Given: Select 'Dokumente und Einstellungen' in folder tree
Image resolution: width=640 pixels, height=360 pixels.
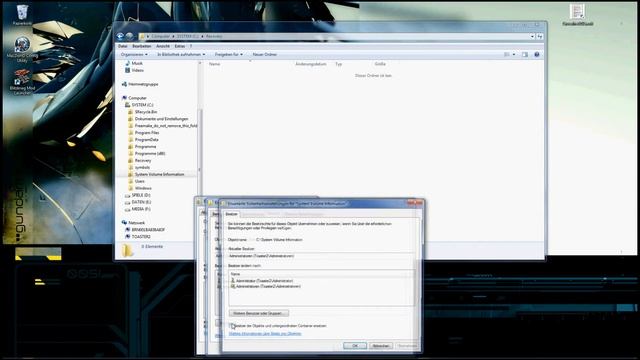Looking at the screenshot, I should 161,119.
